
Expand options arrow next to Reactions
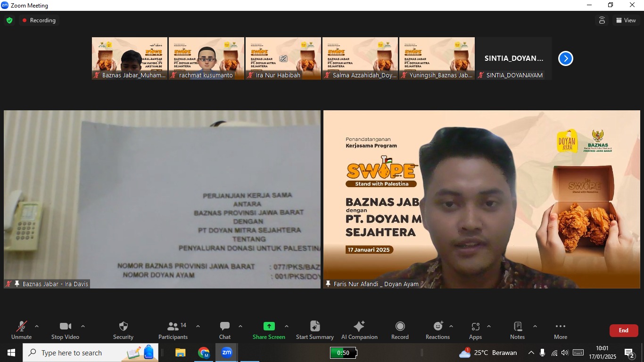pos(451,326)
